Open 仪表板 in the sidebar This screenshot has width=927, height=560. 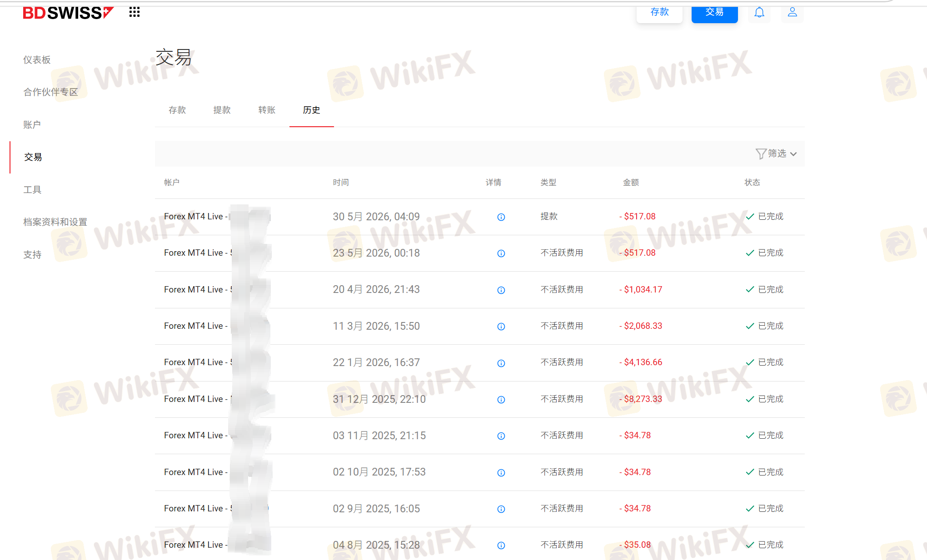pos(37,60)
